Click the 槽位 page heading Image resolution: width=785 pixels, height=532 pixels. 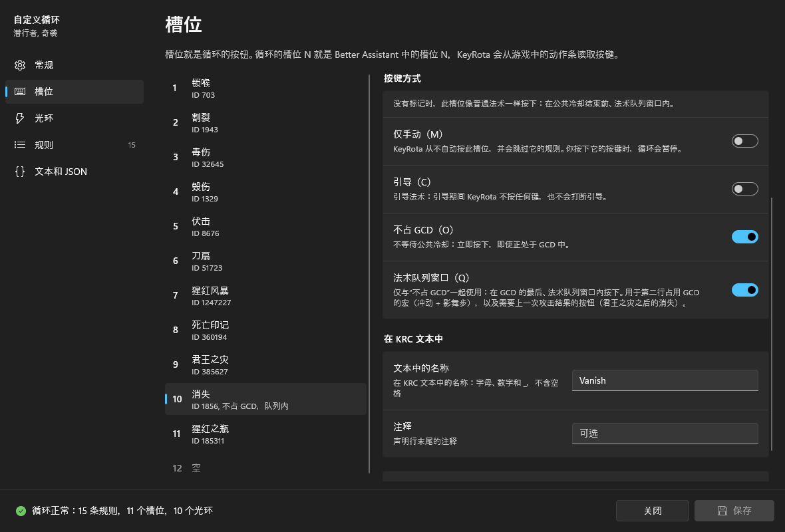coord(183,25)
